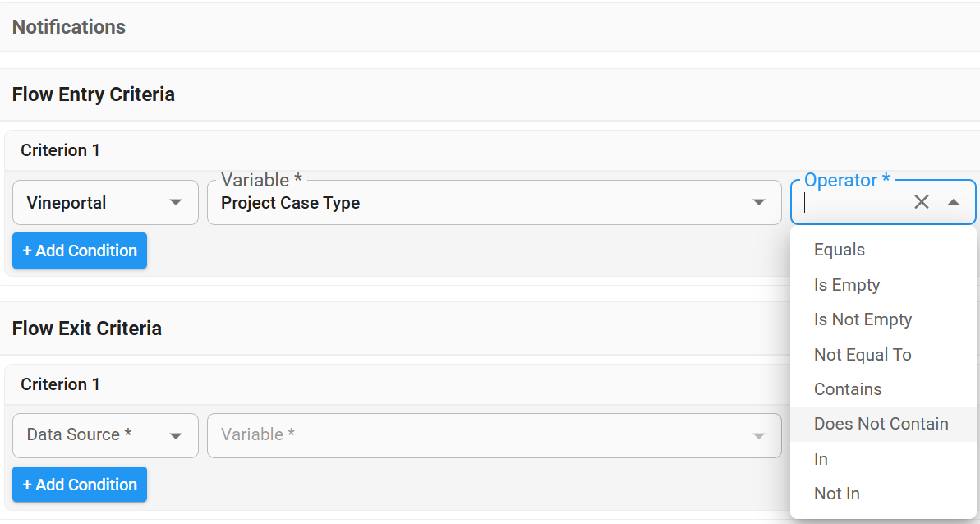Open the exit criteria Variable dropdown
This screenshot has width=980, height=524.
[494, 435]
